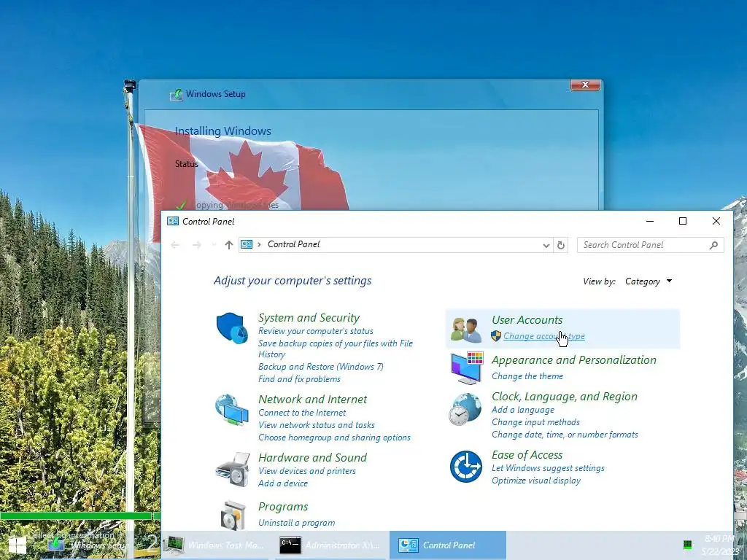Open Programs category heading
Viewport: 747px width, 560px height.
pos(283,507)
